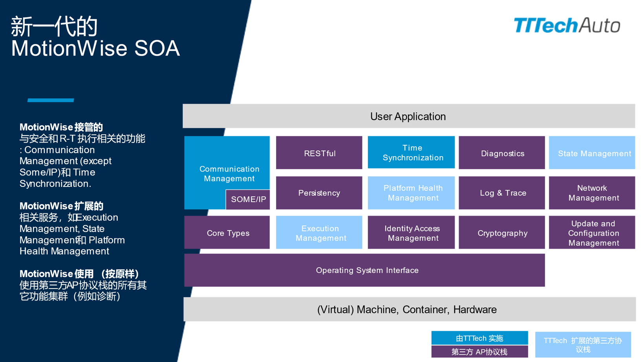The height and width of the screenshot is (362, 644).
Task: Select the Time Synchronization block
Action: (x=411, y=153)
